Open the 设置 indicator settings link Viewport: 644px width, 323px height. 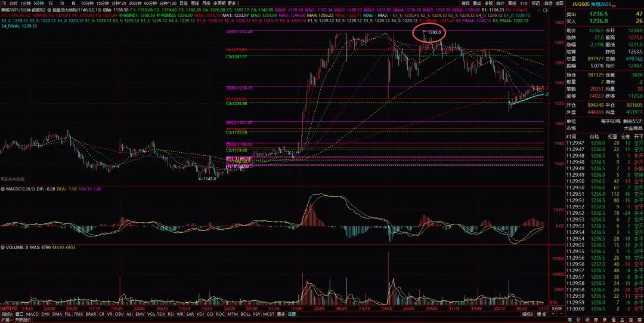point(292,314)
